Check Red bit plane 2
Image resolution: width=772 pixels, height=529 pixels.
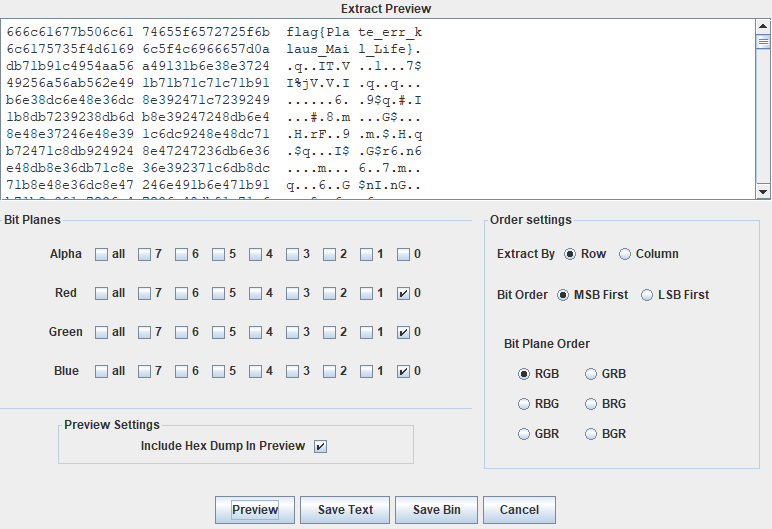tap(329, 294)
